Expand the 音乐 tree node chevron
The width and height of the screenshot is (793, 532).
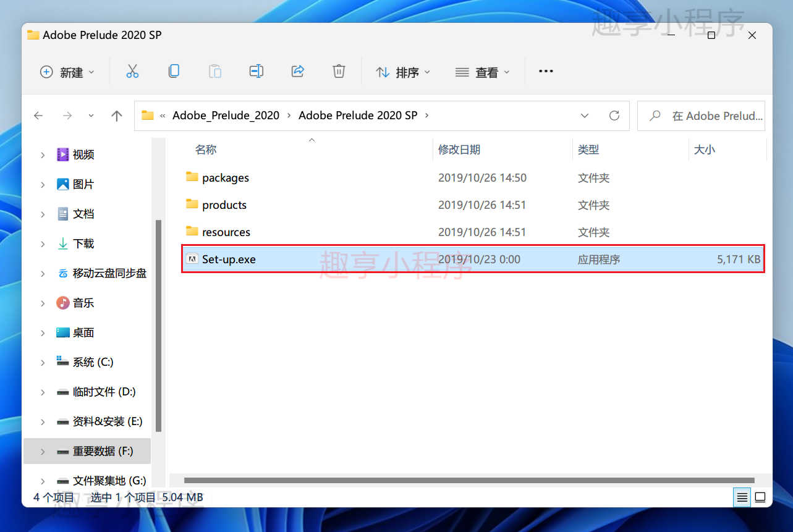point(43,303)
